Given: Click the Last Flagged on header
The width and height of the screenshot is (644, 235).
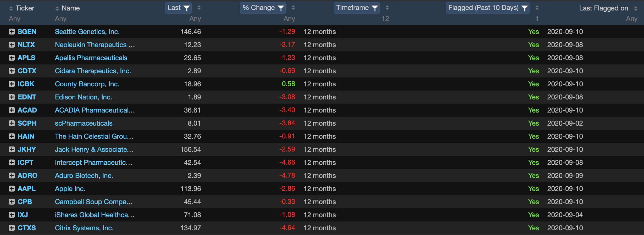Looking at the screenshot, I should pos(604,8).
